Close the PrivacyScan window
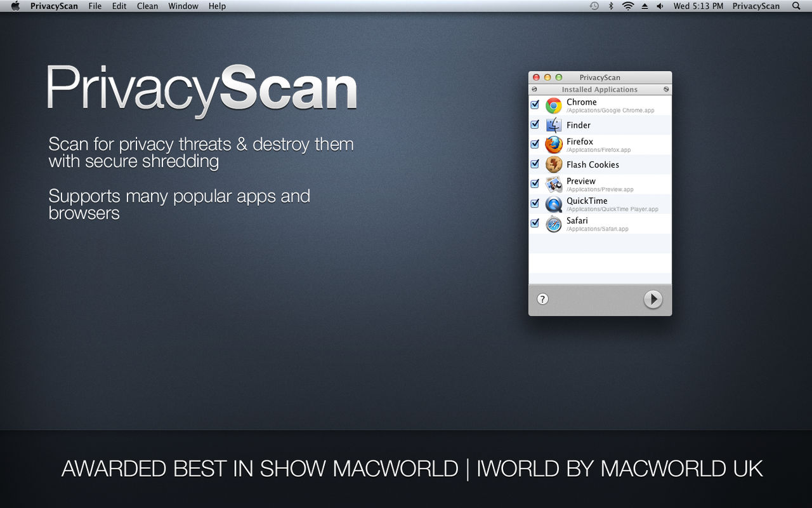The height and width of the screenshot is (508, 812). click(x=536, y=77)
